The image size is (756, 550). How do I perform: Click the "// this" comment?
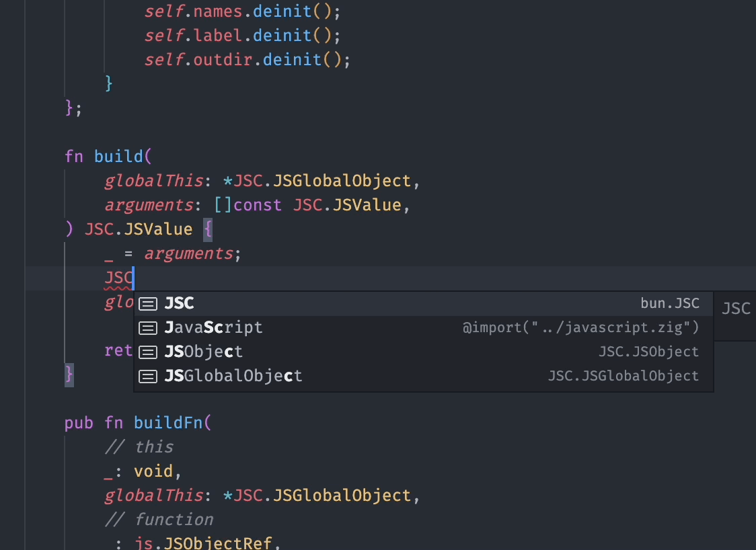(139, 447)
